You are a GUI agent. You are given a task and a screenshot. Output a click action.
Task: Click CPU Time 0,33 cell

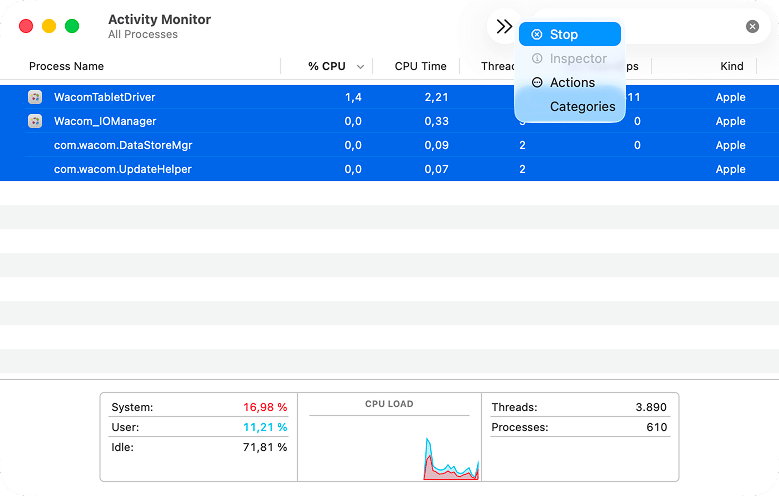436,121
